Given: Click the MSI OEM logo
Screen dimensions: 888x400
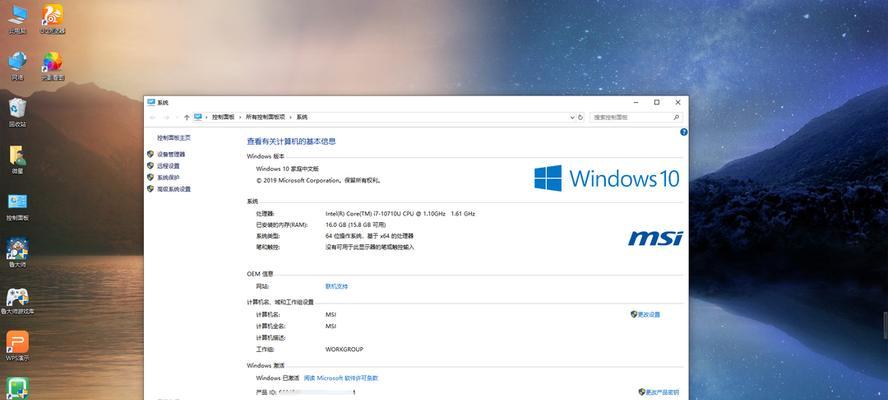Looking at the screenshot, I should tap(655, 239).
